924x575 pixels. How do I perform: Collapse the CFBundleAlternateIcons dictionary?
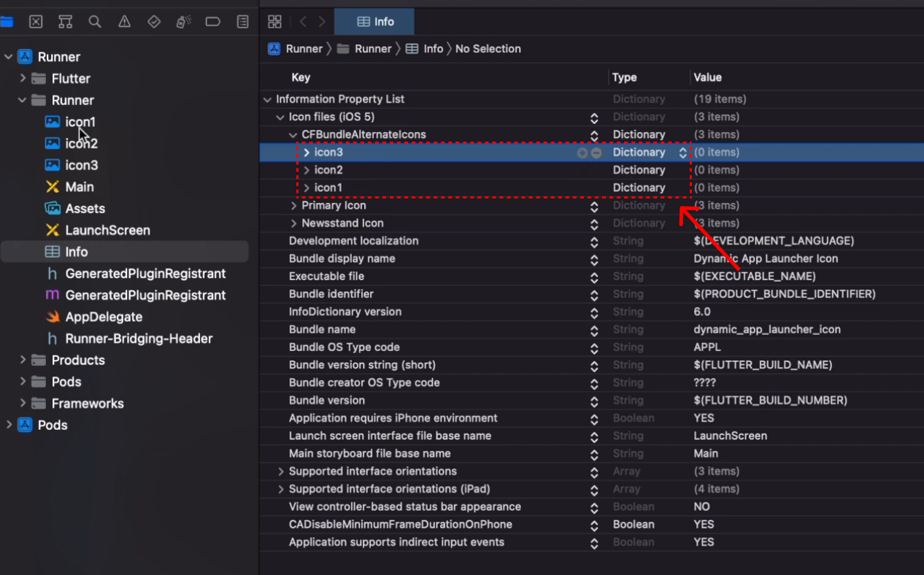293,135
